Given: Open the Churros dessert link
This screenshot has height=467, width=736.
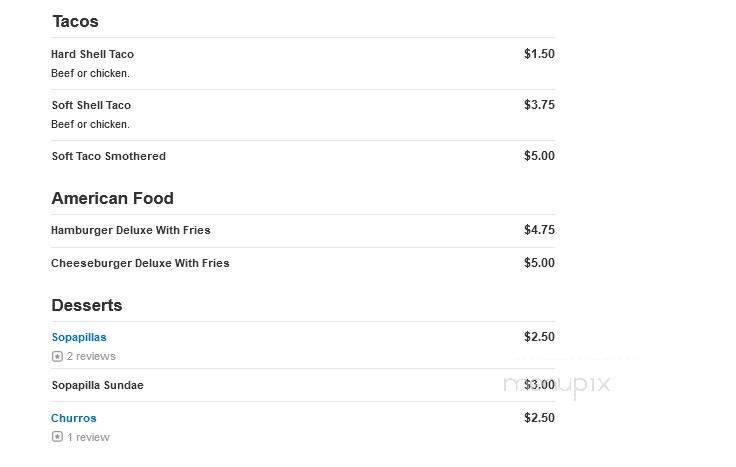Looking at the screenshot, I should point(74,418).
